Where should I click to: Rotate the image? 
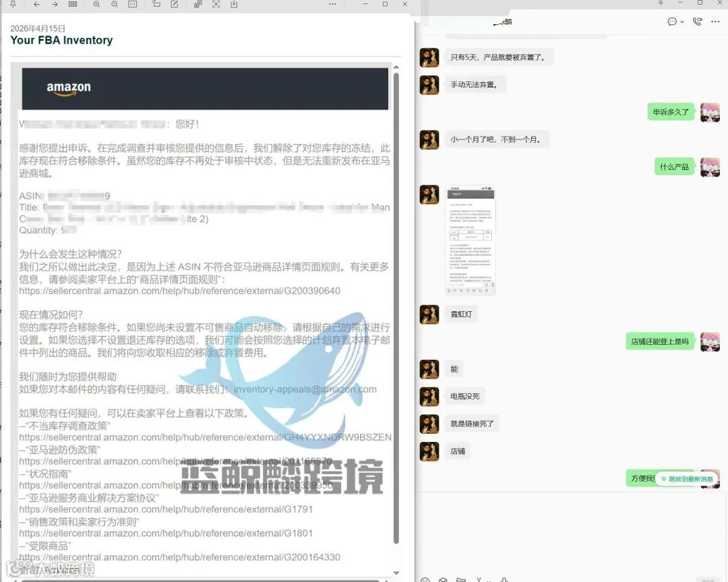click(x=156, y=4)
